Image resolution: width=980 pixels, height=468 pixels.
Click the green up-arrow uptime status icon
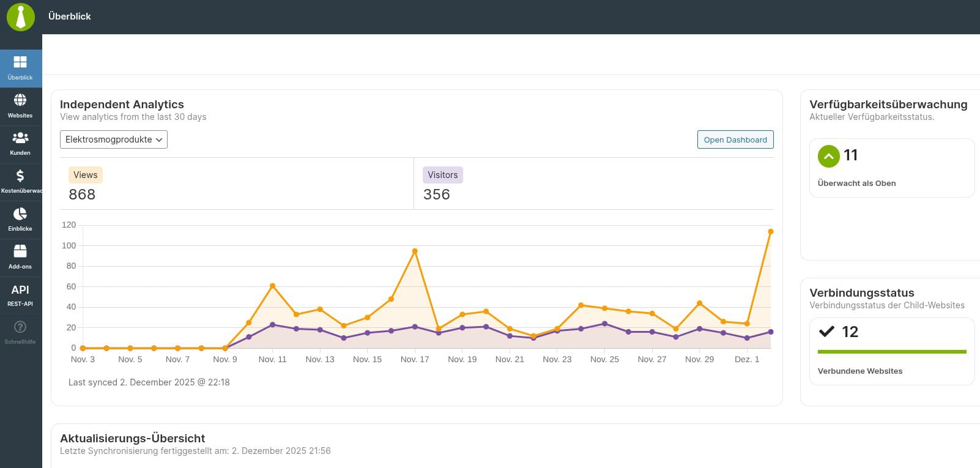click(x=828, y=156)
